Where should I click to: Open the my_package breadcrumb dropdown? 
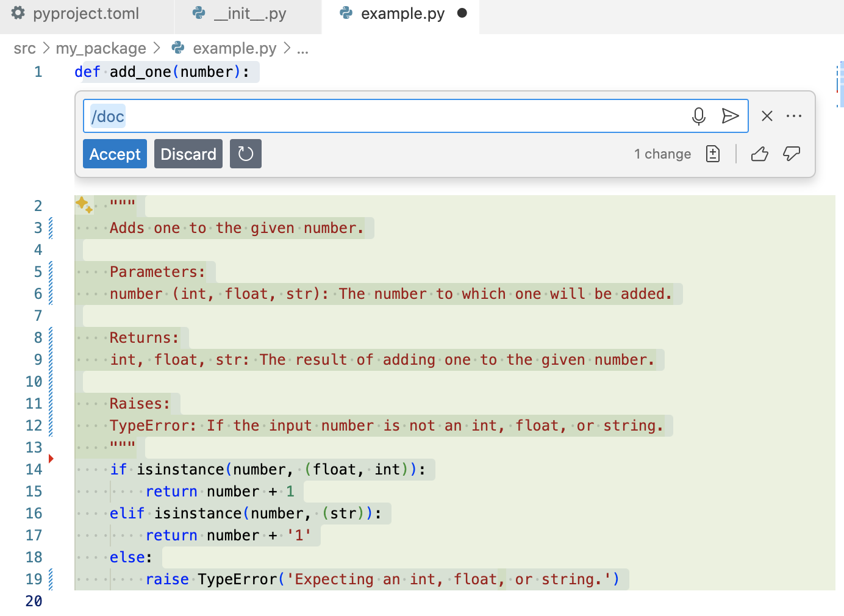[101, 48]
